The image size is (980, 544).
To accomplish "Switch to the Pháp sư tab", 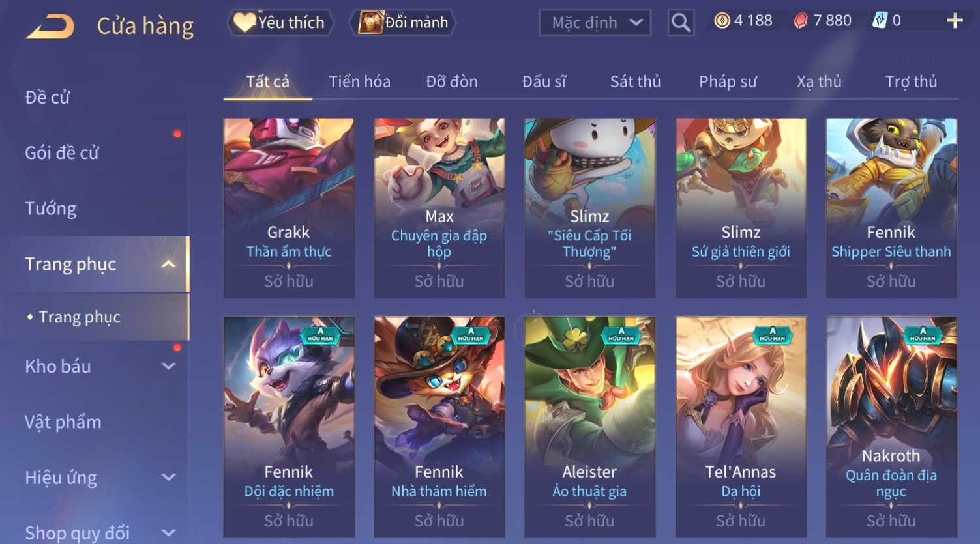I will pos(728,81).
